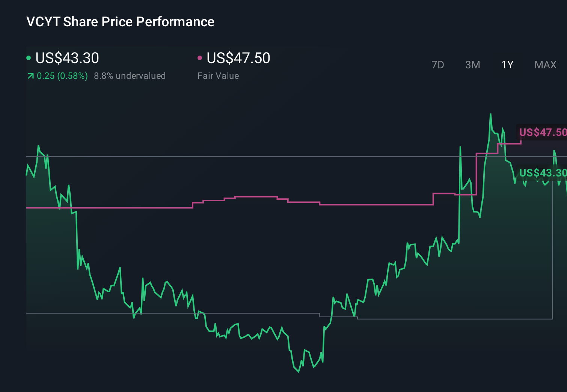Select the 3M time range
The width and height of the screenshot is (567, 392).
(x=472, y=65)
